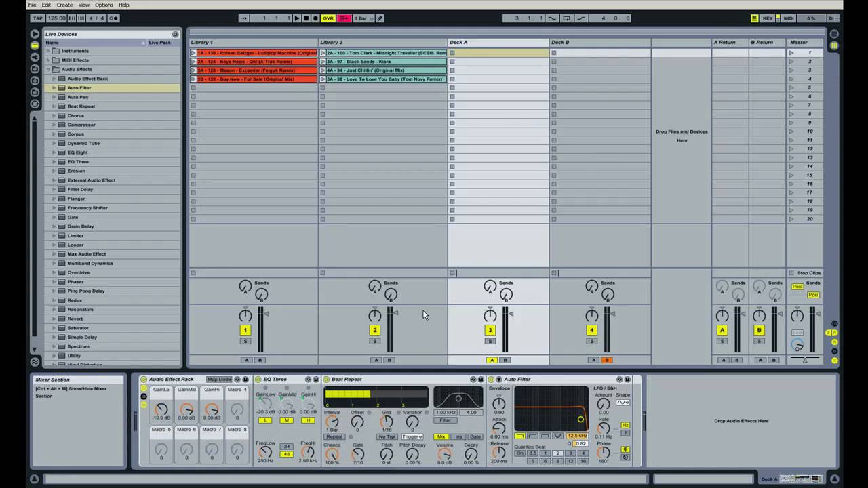This screenshot has height=488, width=868.
Task: Toggle the Draw Mode pencil icon
Action: [380, 18]
